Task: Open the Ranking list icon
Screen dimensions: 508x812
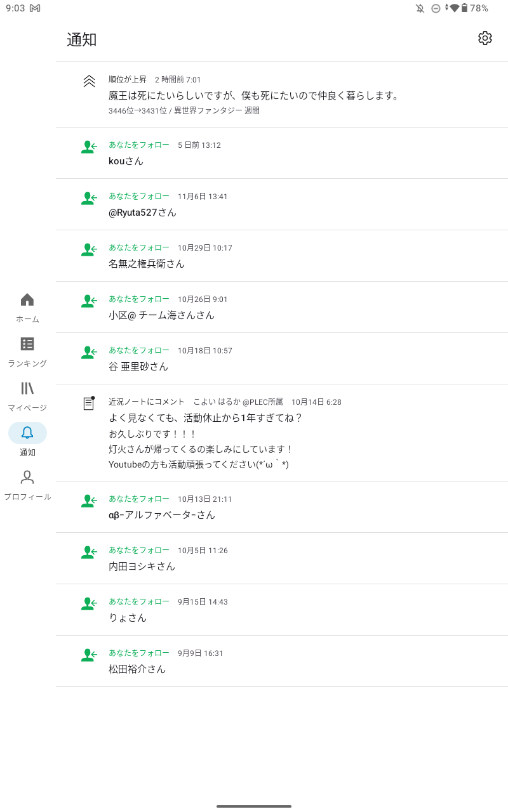Action: click(x=27, y=344)
